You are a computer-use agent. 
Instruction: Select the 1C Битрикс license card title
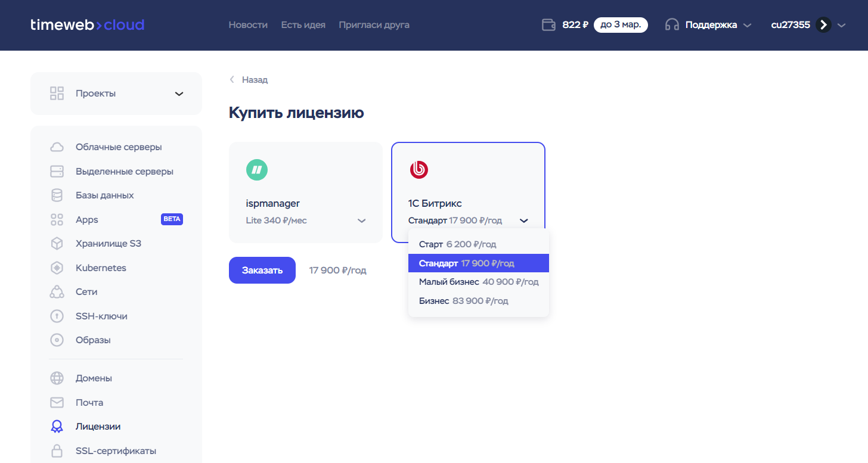(x=435, y=204)
